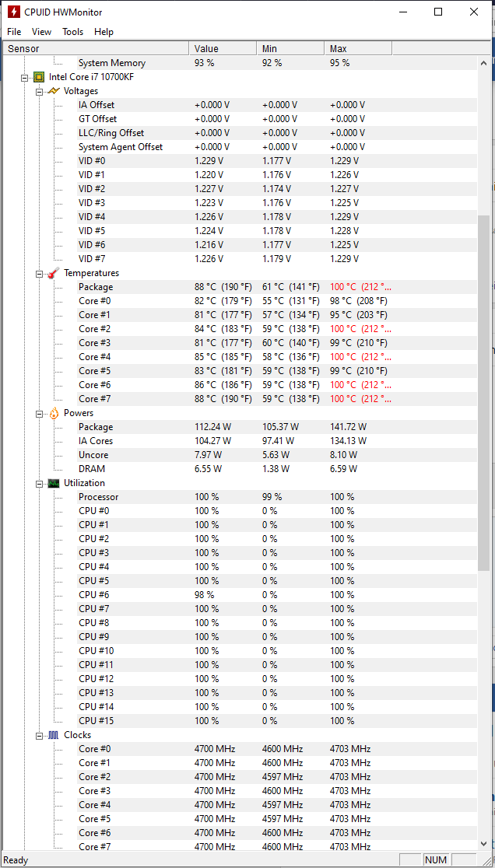This screenshot has height=868, width=495.
Task: Collapse the Temperatures section
Action: (40, 274)
